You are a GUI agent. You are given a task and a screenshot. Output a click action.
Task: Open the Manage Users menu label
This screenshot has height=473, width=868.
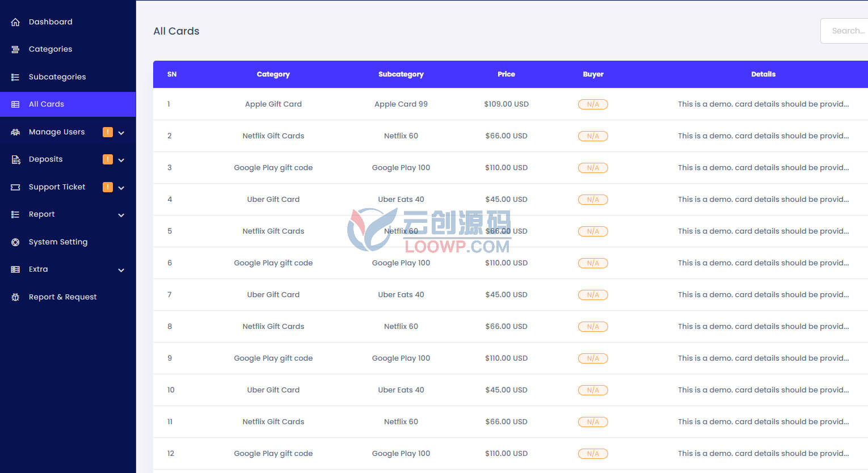(57, 132)
